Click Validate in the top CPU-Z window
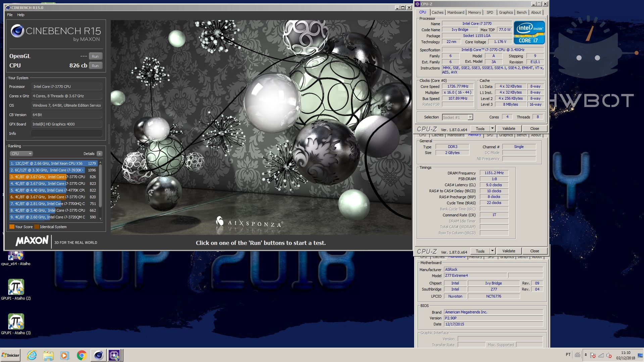The width and height of the screenshot is (644, 362). tap(509, 128)
